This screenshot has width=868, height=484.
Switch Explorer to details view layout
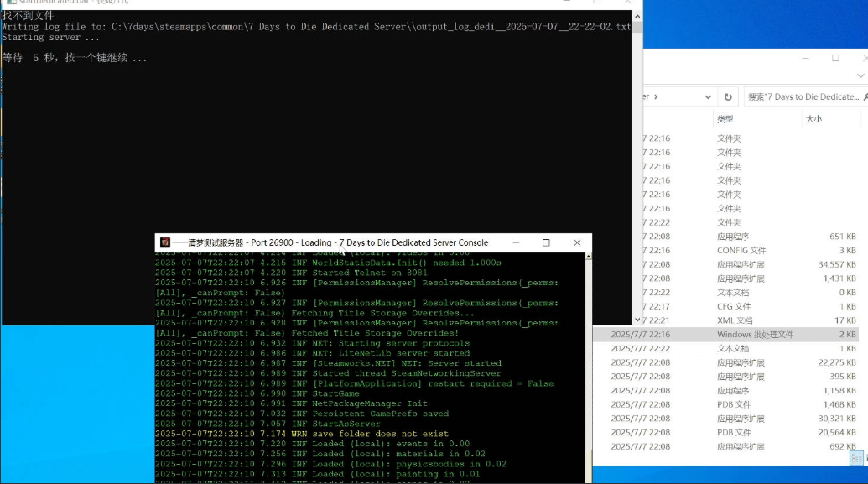(x=855, y=457)
